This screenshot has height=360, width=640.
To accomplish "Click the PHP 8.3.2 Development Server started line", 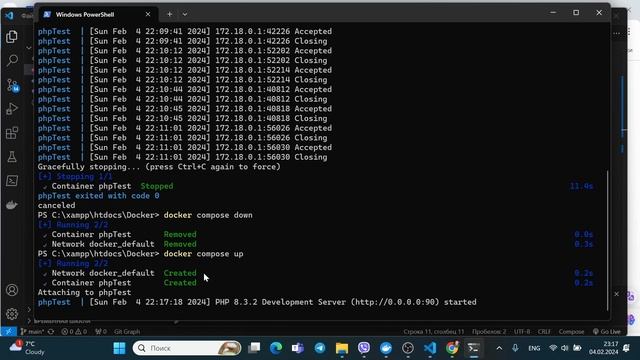I will (x=257, y=302).
